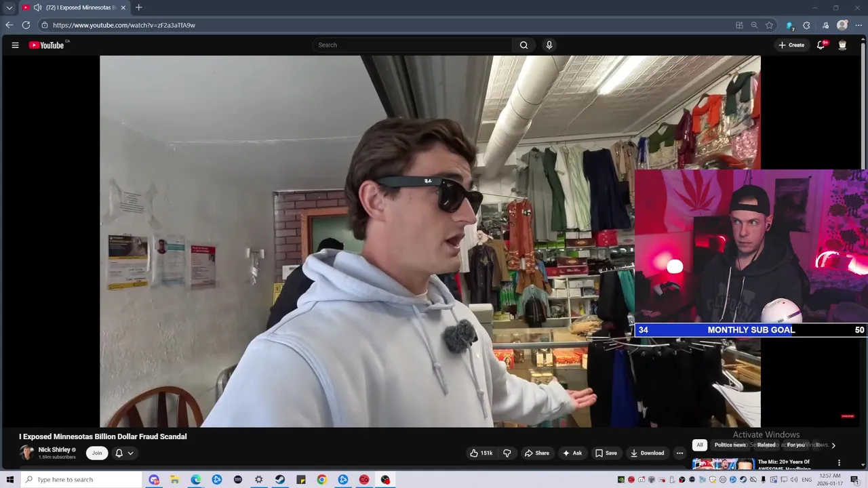Screen dimensions: 868x488
Task: Select the I Exposed Minnesotas browser tab
Action: click(73, 7)
